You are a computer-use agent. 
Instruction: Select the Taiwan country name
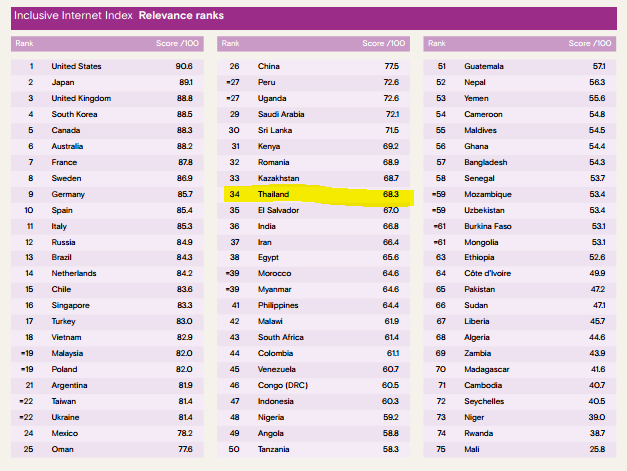(64, 401)
